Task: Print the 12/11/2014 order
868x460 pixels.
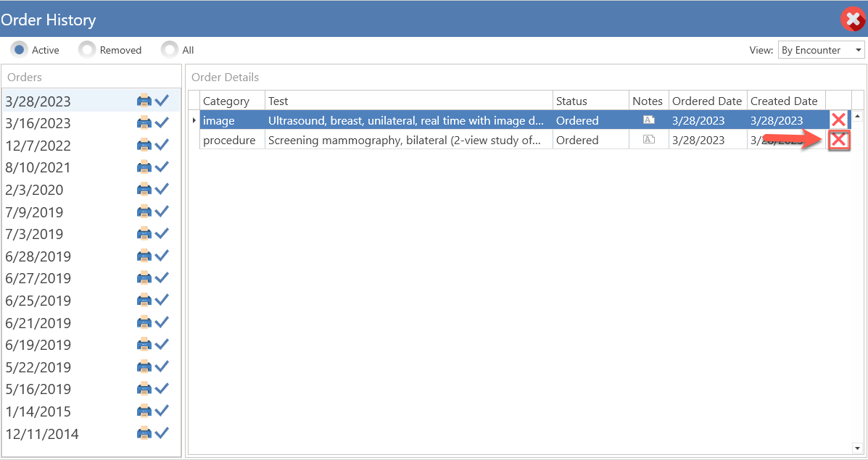Action: coord(144,433)
